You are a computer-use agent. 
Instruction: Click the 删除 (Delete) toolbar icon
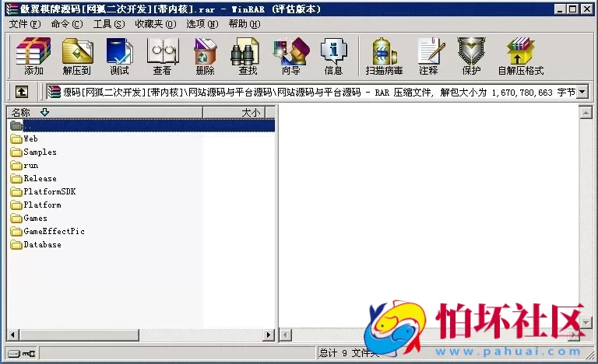[x=205, y=55]
